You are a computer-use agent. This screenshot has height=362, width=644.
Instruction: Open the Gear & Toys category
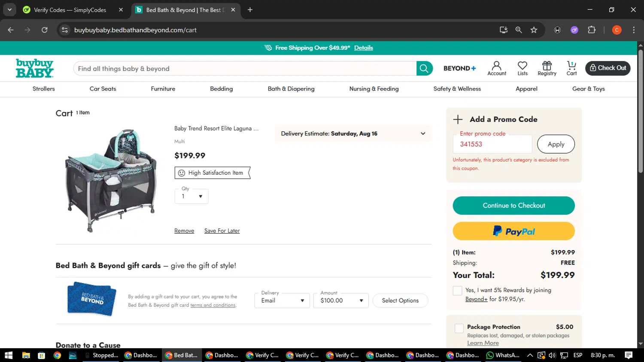pyautogui.click(x=589, y=89)
